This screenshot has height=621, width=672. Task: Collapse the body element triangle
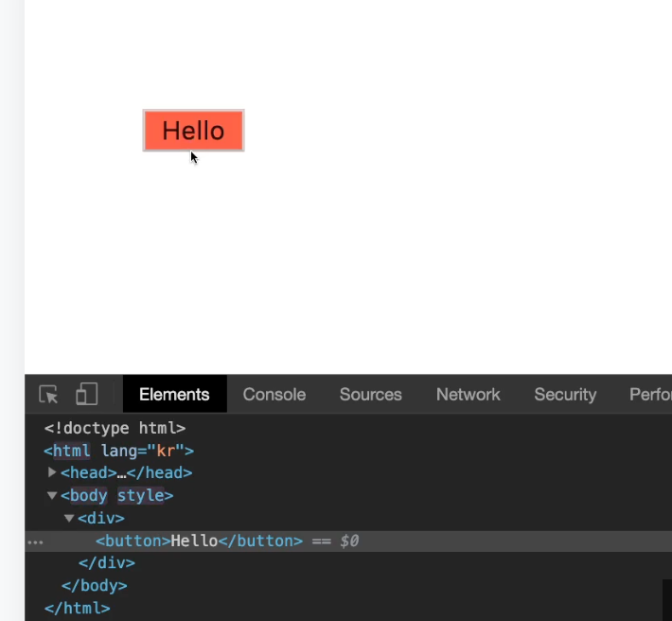(52, 495)
